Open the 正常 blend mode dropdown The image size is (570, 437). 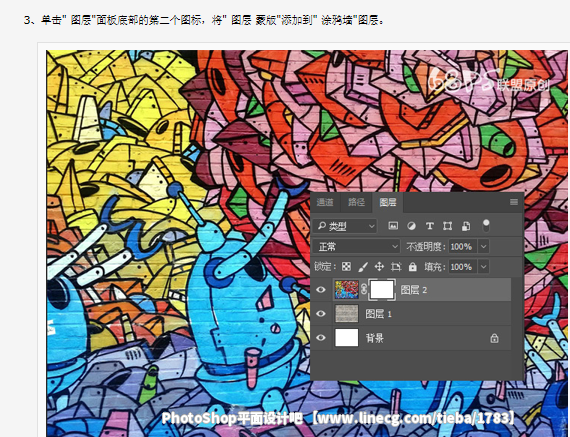pyautogui.click(x=356, y=247)
